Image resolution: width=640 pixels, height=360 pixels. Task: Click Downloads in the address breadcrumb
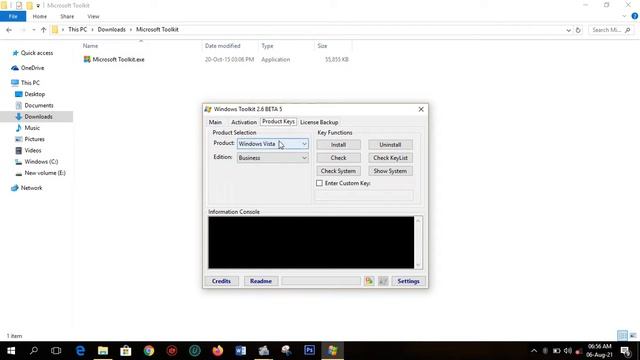pyautogui.click(x=111, y=29)
